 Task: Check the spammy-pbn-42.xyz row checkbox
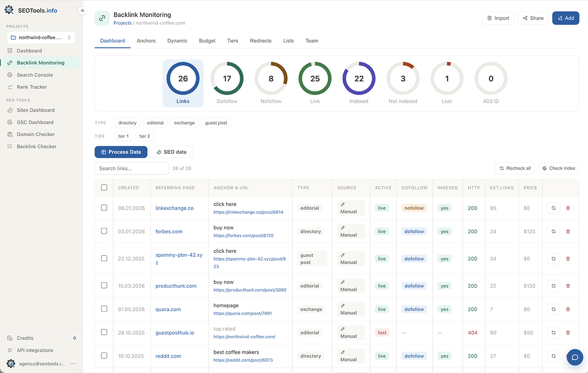tap(104, 258)
